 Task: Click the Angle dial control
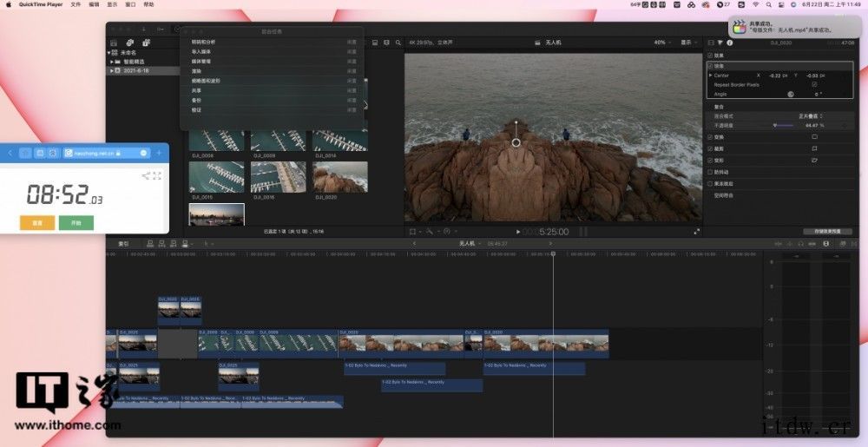[x=791, y=94]
